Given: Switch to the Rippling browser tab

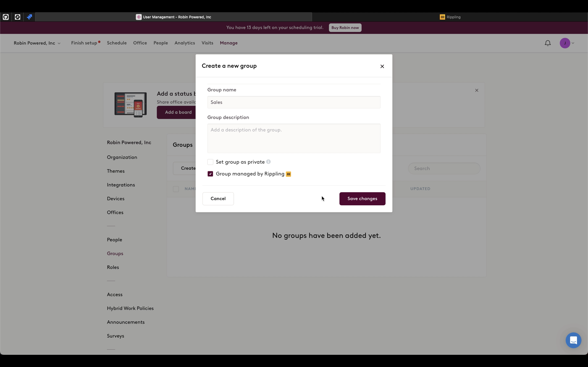Looking at the screenshot, I should click(x=450, y=17).
